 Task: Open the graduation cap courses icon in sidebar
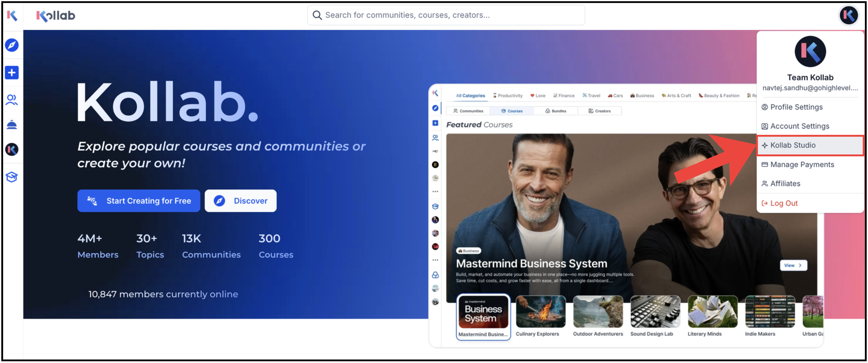[x=12, y=177]
